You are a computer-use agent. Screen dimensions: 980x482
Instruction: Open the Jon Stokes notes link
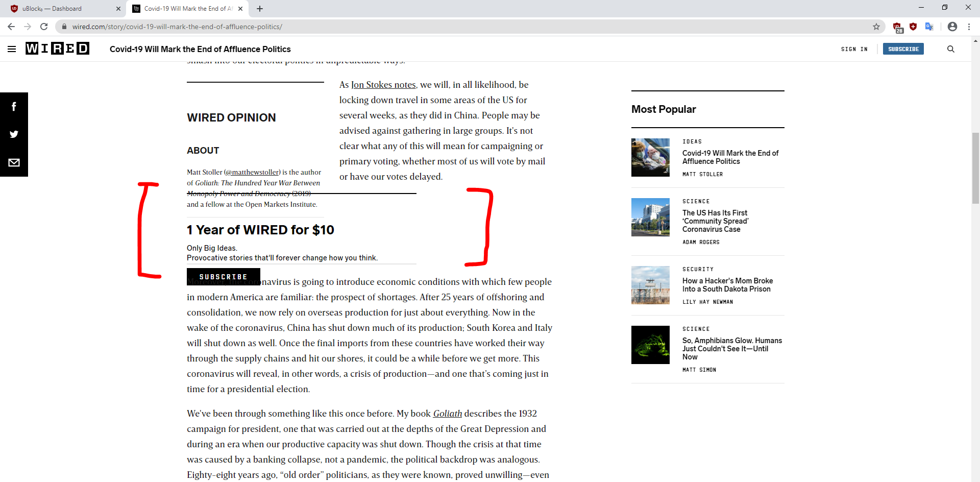[x=383, y=84]
